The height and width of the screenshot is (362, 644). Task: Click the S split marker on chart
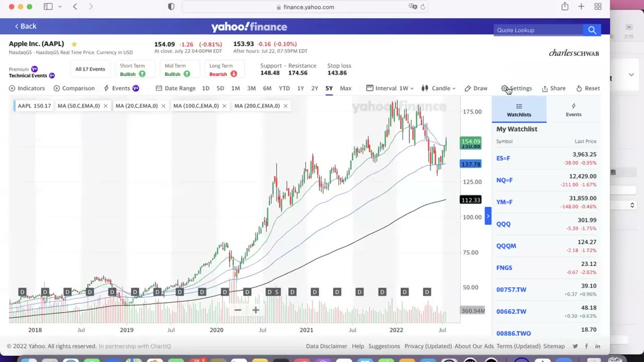pyautogui.click(x=276, y=292)
